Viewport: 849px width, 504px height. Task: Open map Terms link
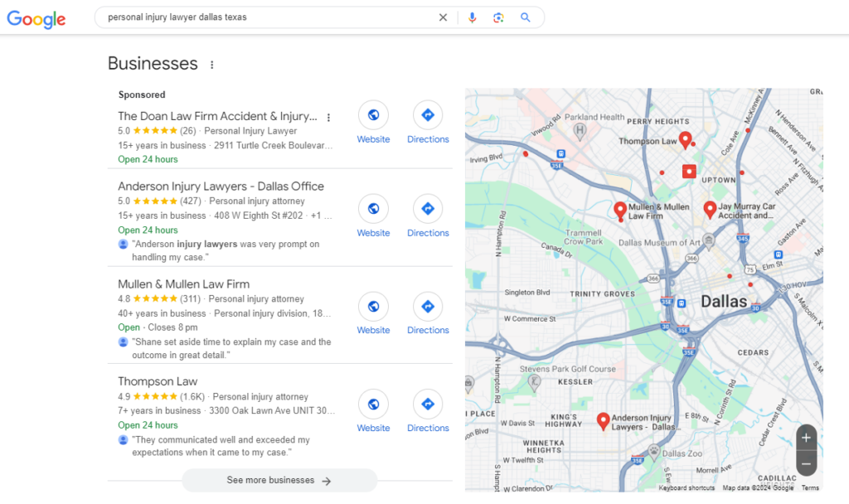tap(810, 487)
